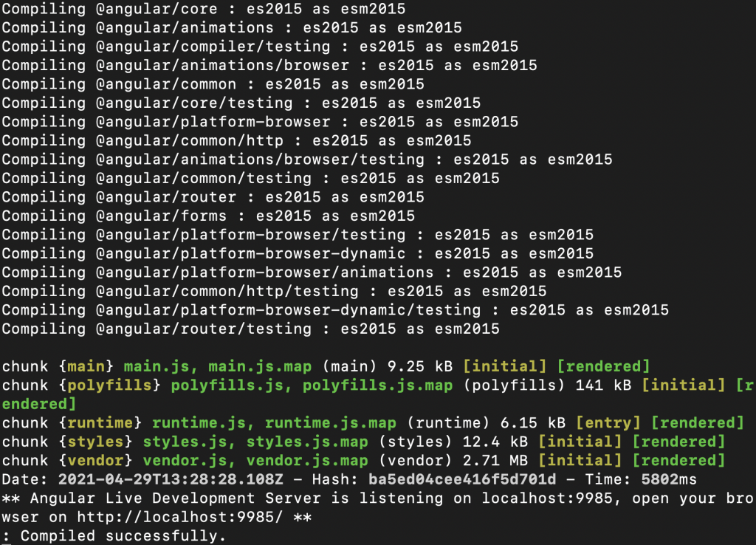Click the hash ba5ed04cee416f5d701d
The image size is (756, 545).
(462, 480)
